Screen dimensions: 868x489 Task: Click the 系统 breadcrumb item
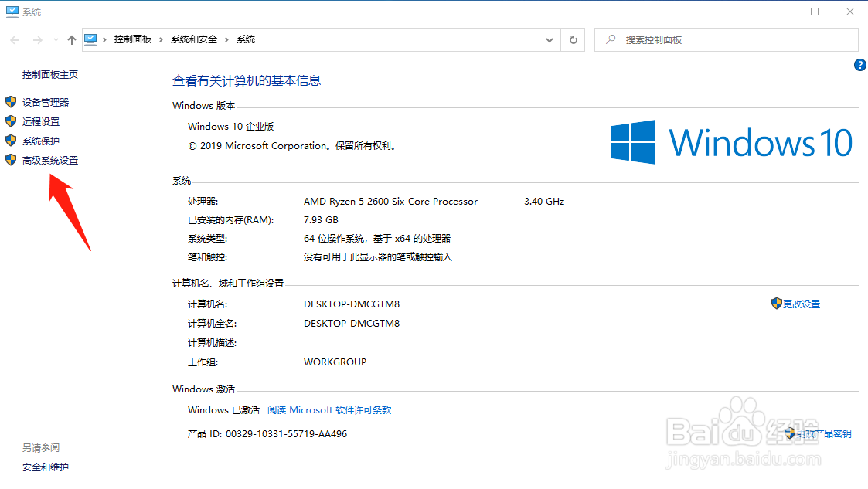[246, 39]
